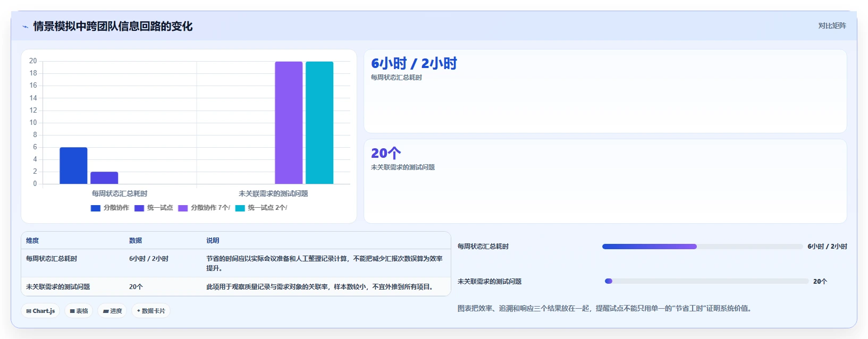Click the 表格 chip
The height and width of the screenshot is (339, 868).
(79, 311)
